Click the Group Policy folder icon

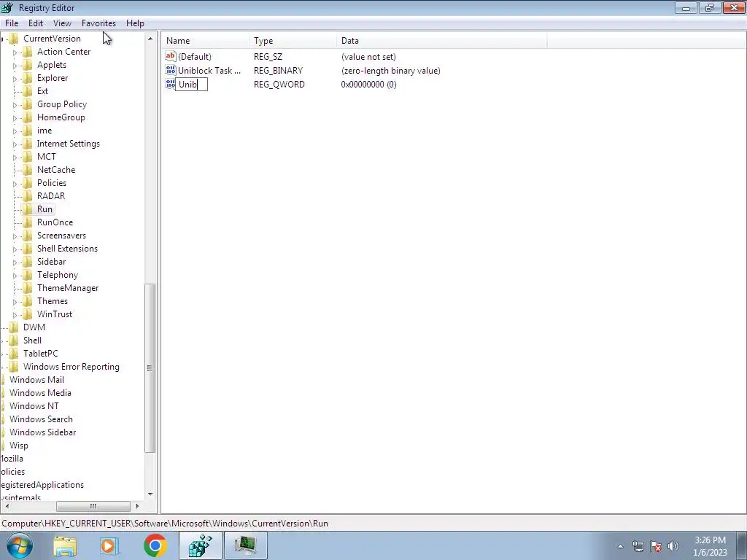point(28,104)
